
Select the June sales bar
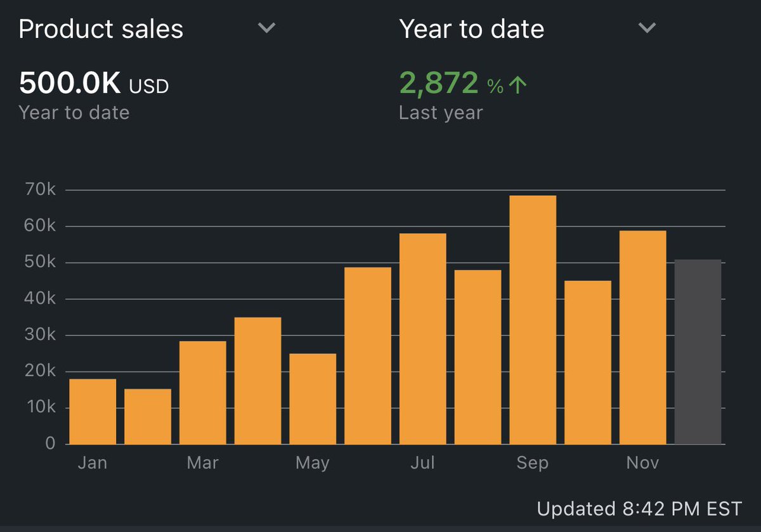click(x=368, y=356)
